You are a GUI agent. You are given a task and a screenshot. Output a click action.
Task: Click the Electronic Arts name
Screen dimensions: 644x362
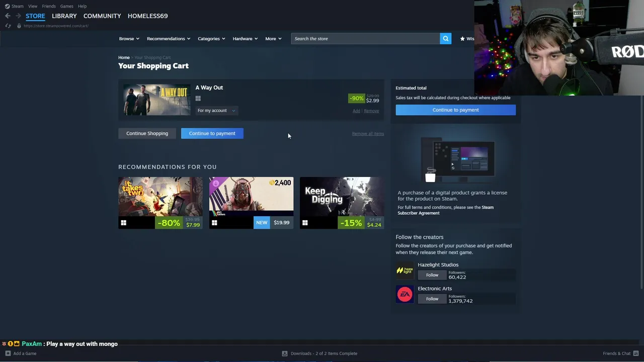435,289
